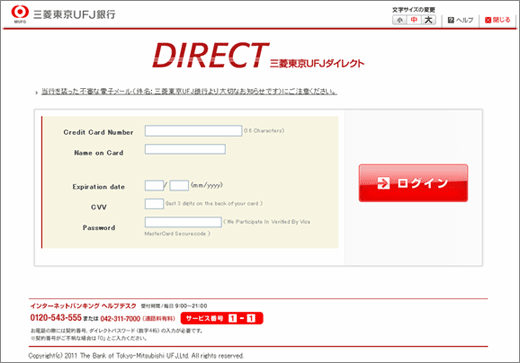Focus the Name on Card field
The height and width of the screenshot is (363, 520).
click(x=185, y=149)
